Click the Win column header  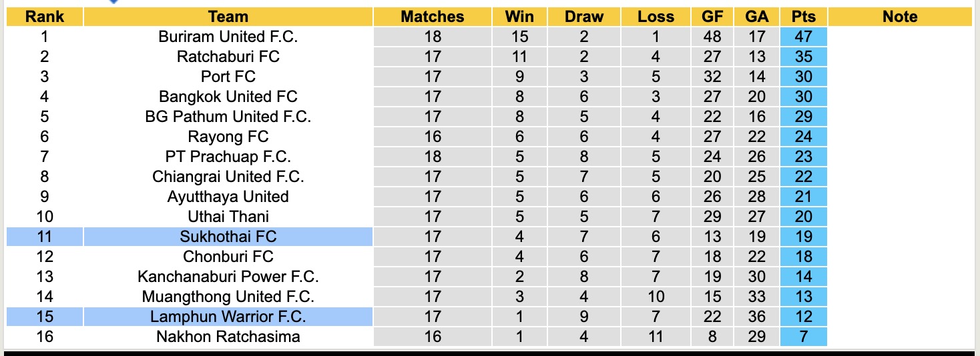[519, 17]
